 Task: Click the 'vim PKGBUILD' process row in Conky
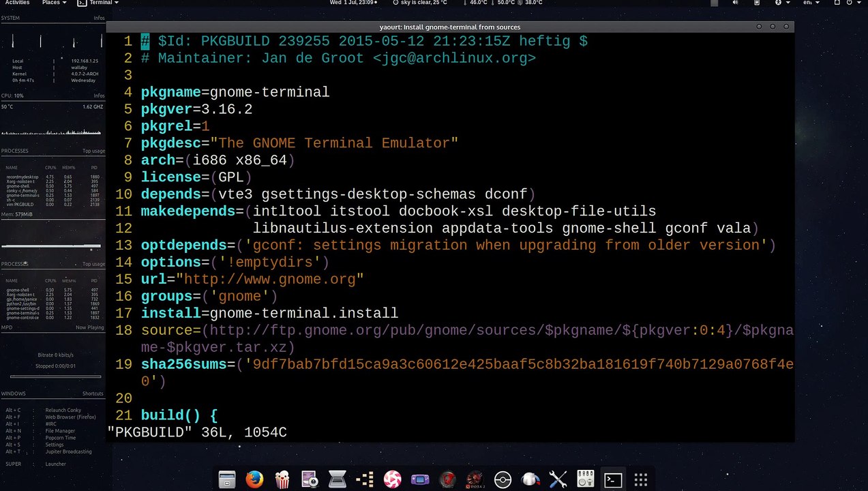point(53,204)
